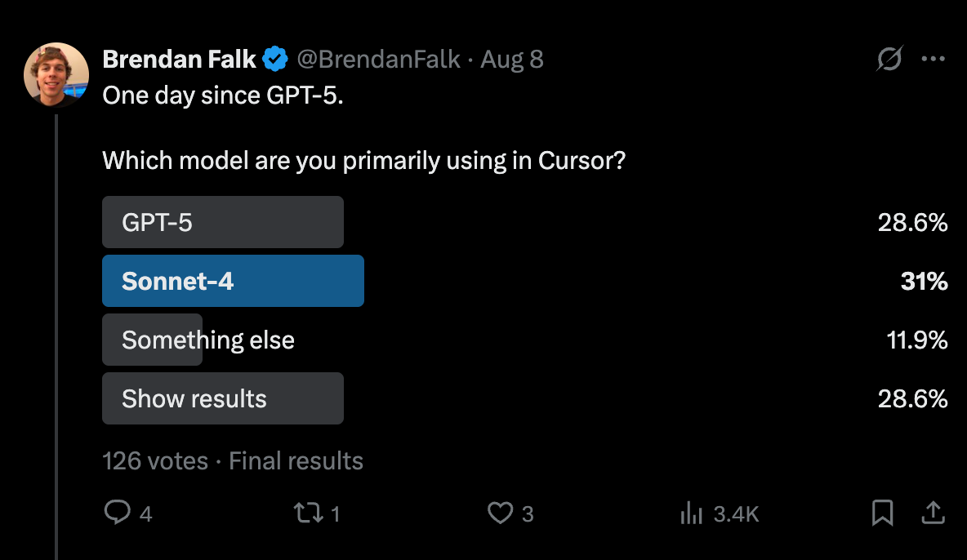Click the blue verified badge
Viewport: 967px width, 560px height.
[274, 60]
